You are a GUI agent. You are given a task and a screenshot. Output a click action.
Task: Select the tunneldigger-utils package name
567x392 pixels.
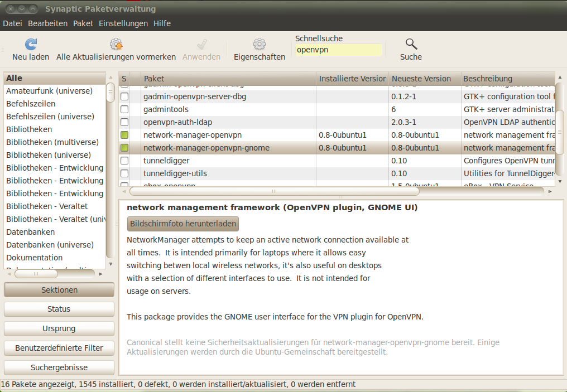175,173
